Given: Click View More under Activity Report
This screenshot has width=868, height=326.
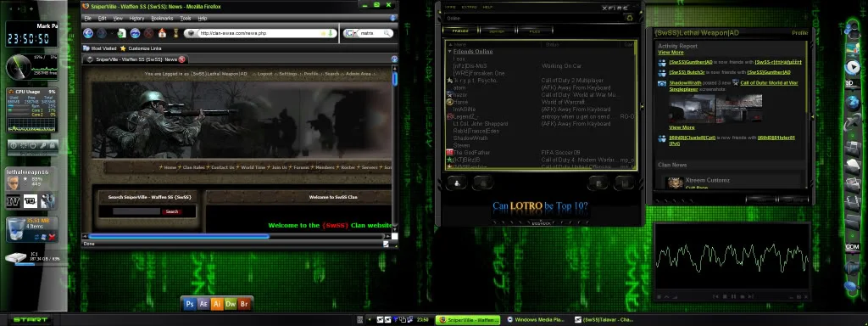Looking at the screenshot, I should point(670,52).
